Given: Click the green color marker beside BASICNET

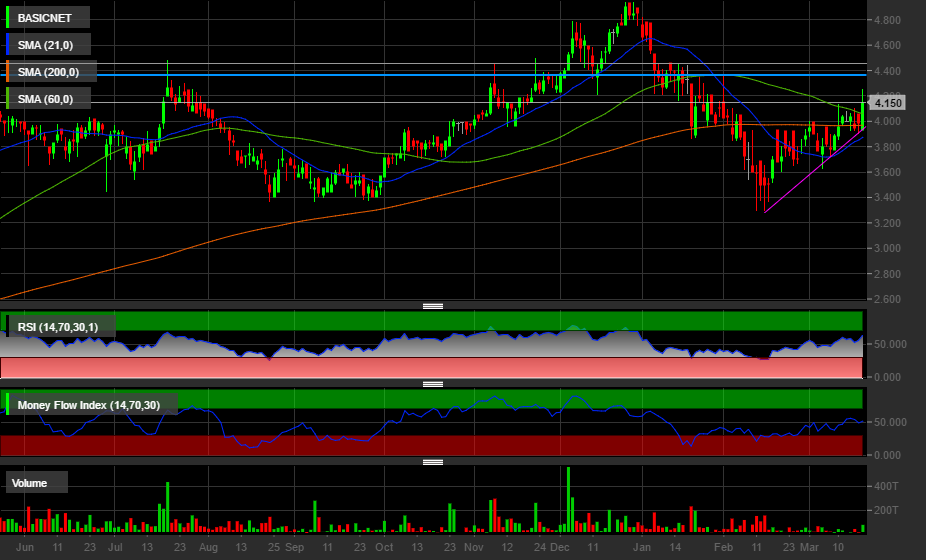Looking at the screenshot, I should 8,18.
